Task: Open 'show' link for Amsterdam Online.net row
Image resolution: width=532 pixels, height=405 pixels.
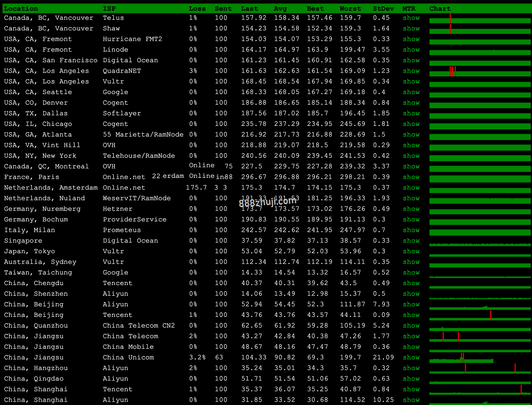Action: click(x=411, y=188)
